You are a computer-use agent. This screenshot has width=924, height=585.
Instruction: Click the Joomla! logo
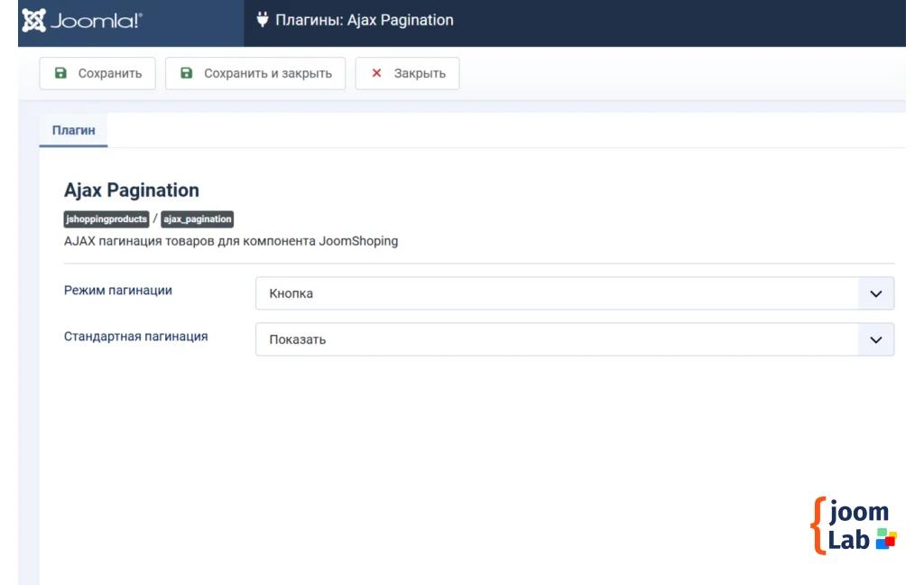click(82, 21)
